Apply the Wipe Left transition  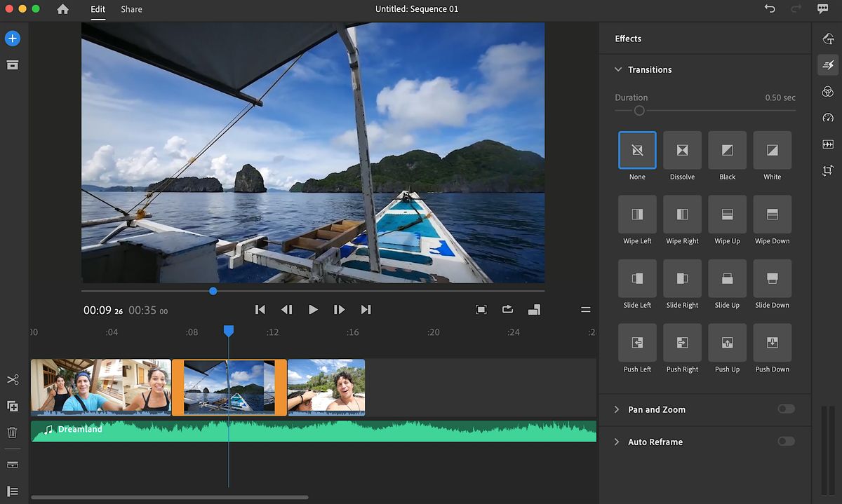coord(637,214)
